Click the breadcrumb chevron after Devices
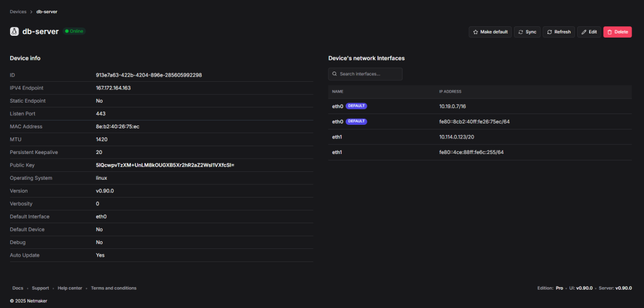Image resolution: width=644 pixels, height=308 pixels. 31,11
